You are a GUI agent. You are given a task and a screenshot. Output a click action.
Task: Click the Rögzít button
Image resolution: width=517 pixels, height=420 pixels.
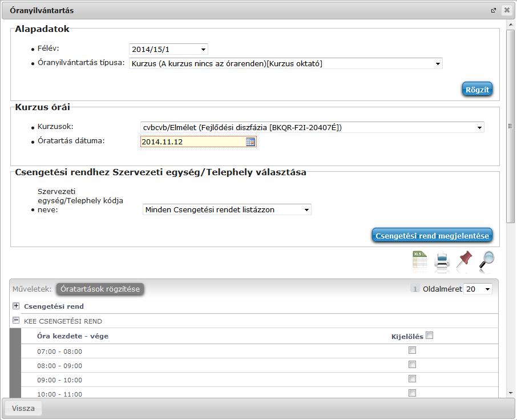tap(477, 90)
